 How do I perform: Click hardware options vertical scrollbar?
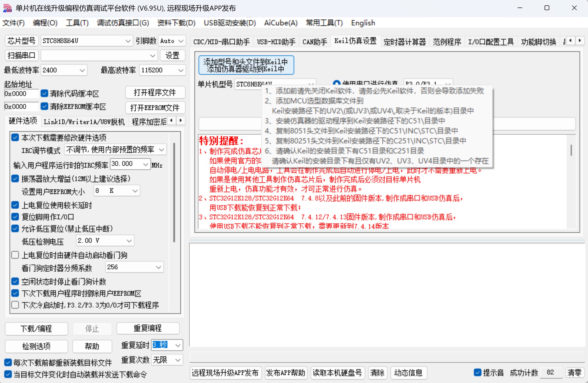(174, 193)
